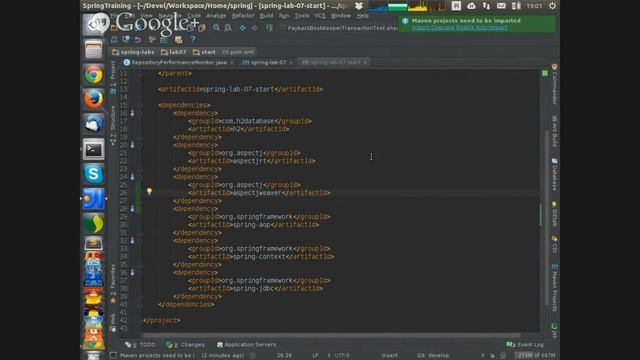Click the green inspection status square above the scrollbar

(545, 73)
